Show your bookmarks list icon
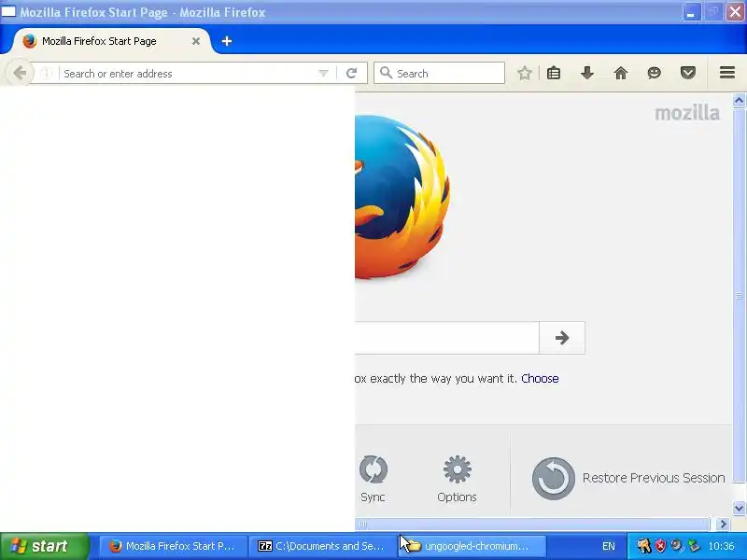Image resolution: width=747 pixels, height=560 pixels. pyautogui.click(x=554, y=73)
